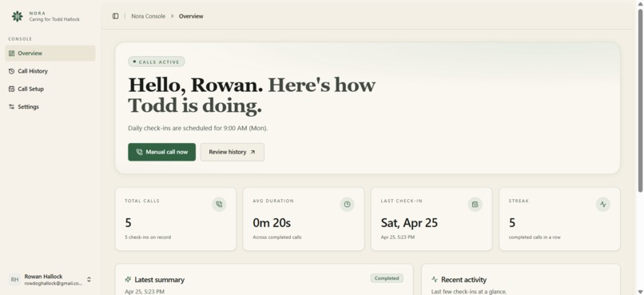Click the Call History clock icon
644x295 pixels.
[11, 71]
